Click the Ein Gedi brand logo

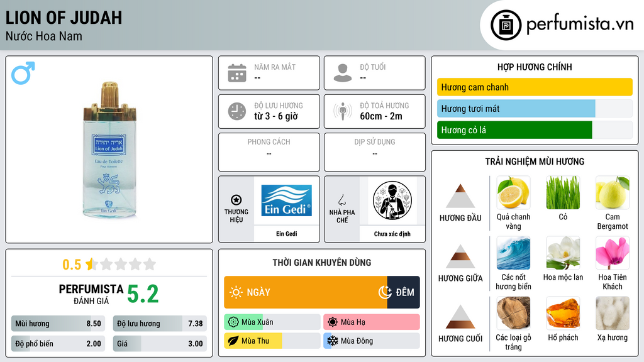point(286,200)
